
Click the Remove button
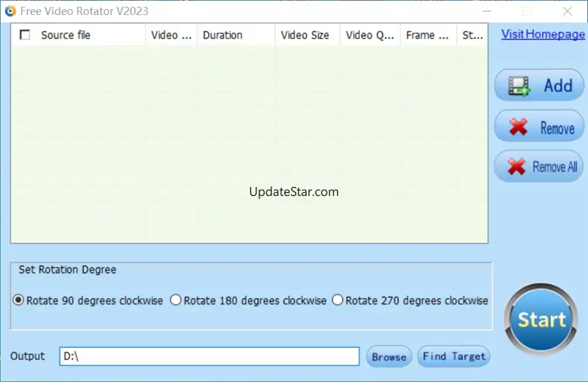coord(539,127)
